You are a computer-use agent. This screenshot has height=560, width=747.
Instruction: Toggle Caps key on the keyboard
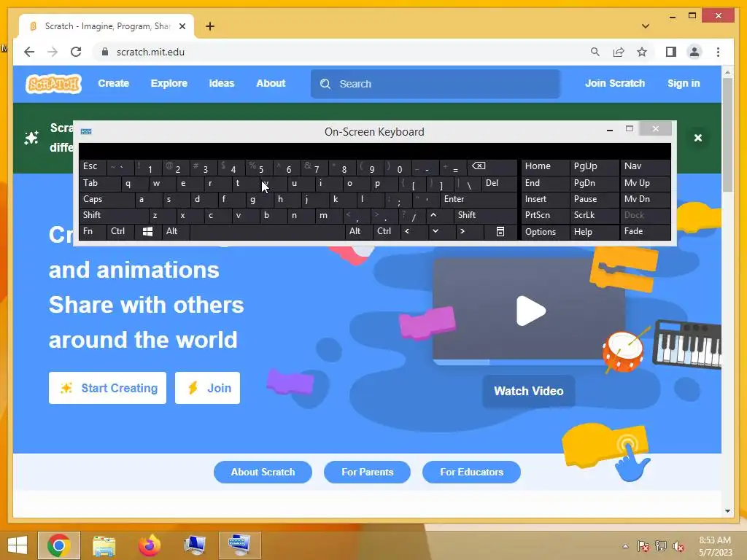[x=107, y=199]
